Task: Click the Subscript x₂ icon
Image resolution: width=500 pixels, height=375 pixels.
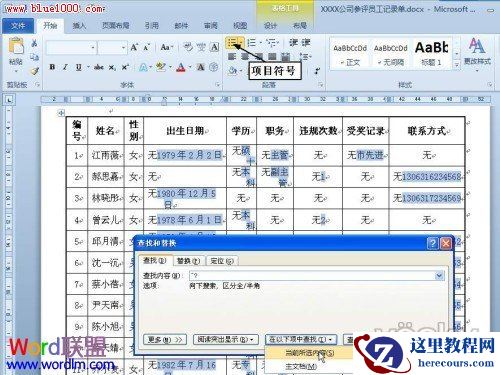Action: tap(112, 68)
